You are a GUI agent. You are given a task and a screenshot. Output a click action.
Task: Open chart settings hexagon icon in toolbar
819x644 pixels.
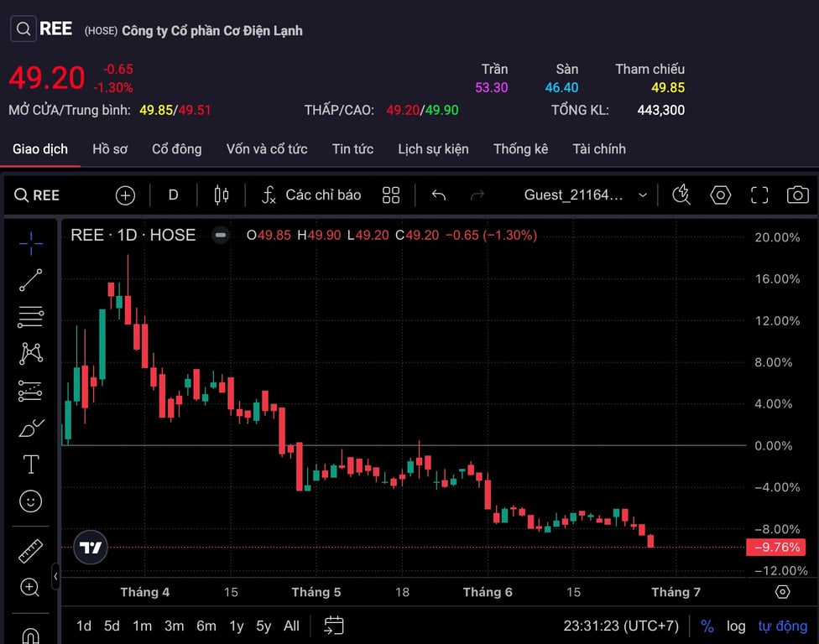(x=720, y=195)
